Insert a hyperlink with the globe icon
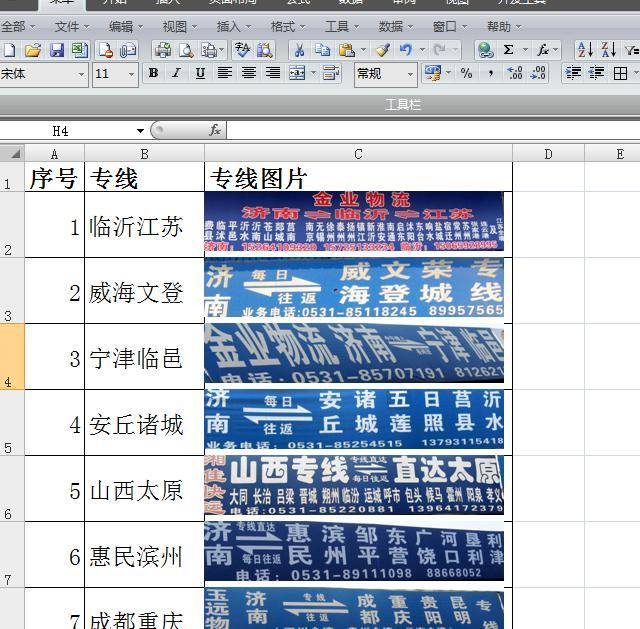 tap(485, 50)
